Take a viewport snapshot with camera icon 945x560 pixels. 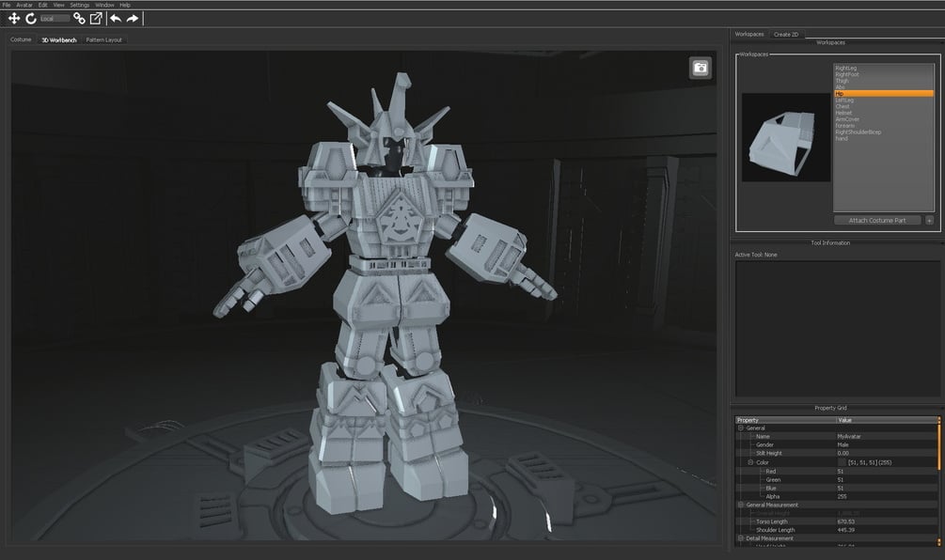coord(700,68)
